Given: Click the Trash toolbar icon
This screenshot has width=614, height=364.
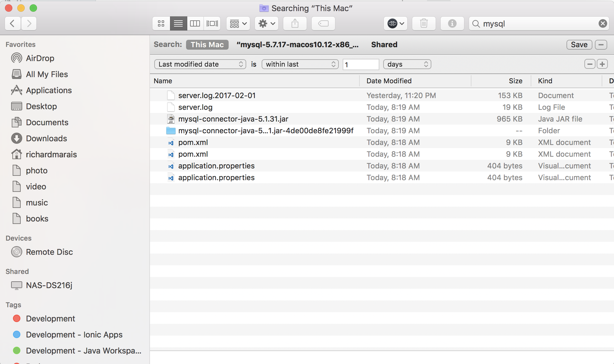Looking at the screenshot, I should (424, 23).
